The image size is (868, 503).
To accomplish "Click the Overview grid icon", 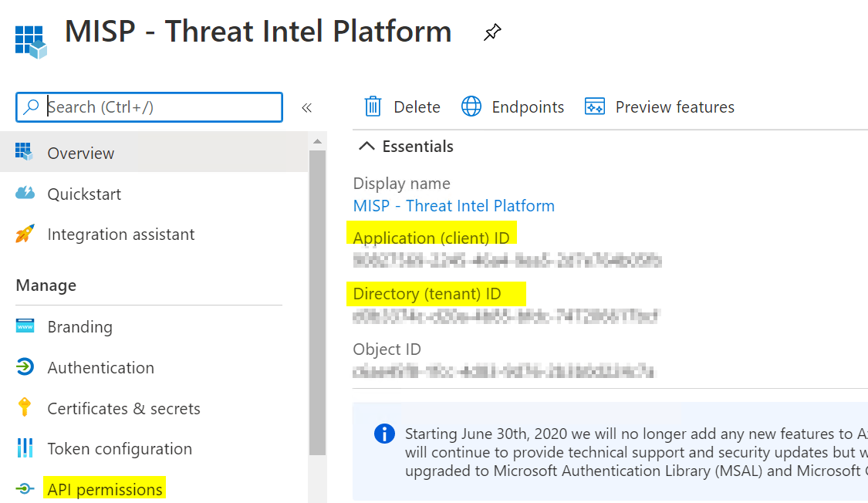I will coord(24,152).
